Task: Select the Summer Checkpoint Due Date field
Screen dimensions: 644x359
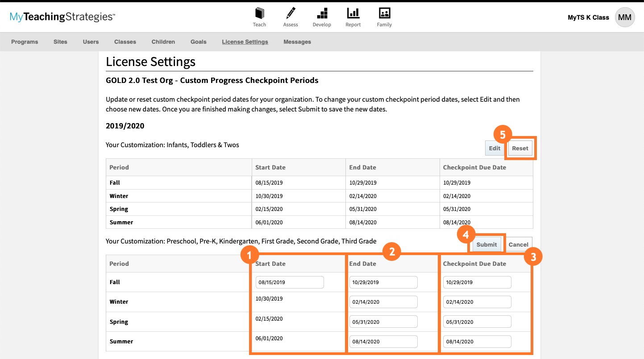Action: (x=477, y=341)
